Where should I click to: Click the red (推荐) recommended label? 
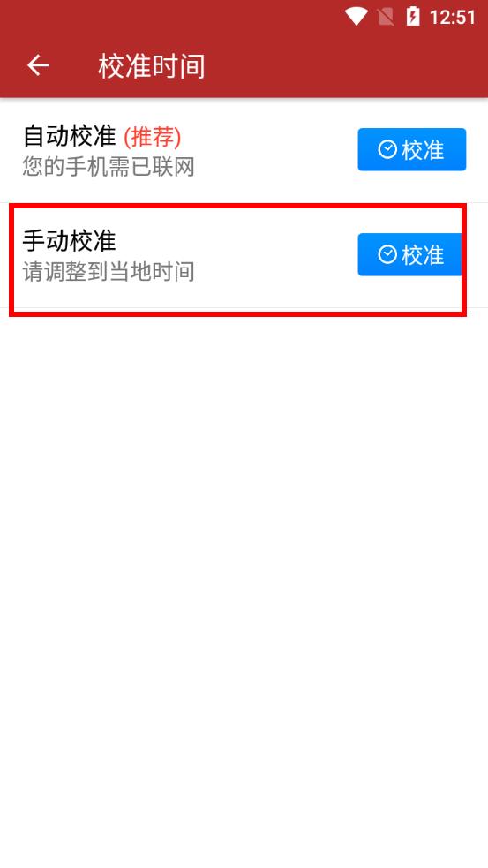coord(152,136)
